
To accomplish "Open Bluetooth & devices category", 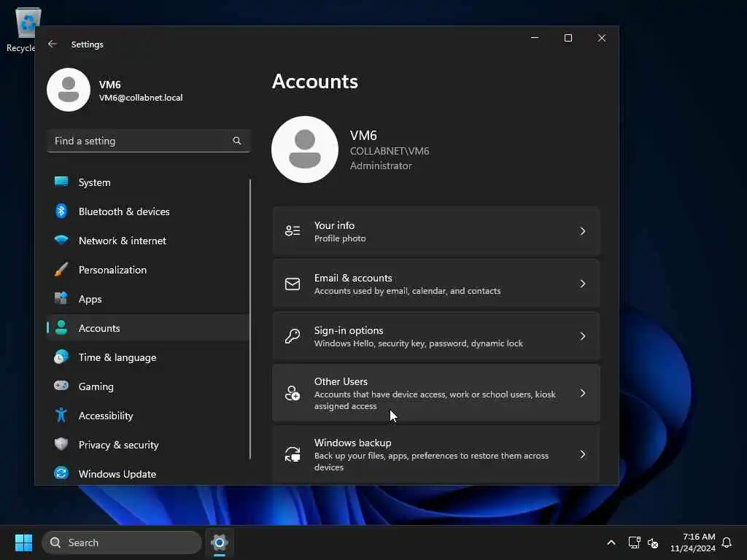I will point(148,211).
